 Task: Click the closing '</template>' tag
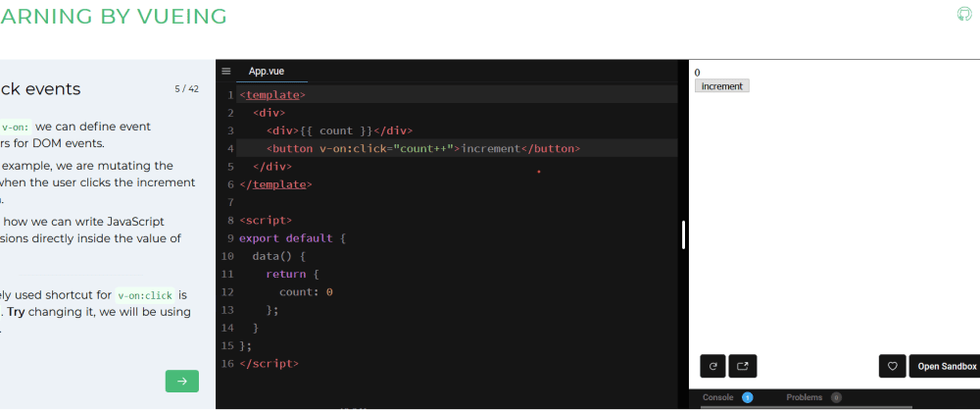tap(275, 184)
